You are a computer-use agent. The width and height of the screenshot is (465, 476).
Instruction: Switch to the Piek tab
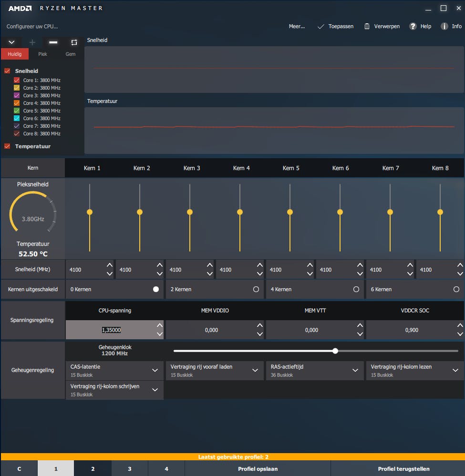(42, 54)
